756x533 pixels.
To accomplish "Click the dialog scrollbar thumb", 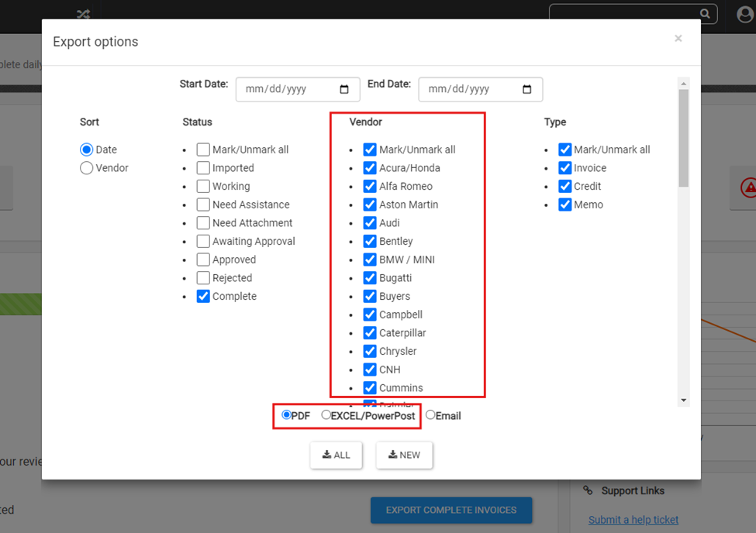I will tap(683, 139).
